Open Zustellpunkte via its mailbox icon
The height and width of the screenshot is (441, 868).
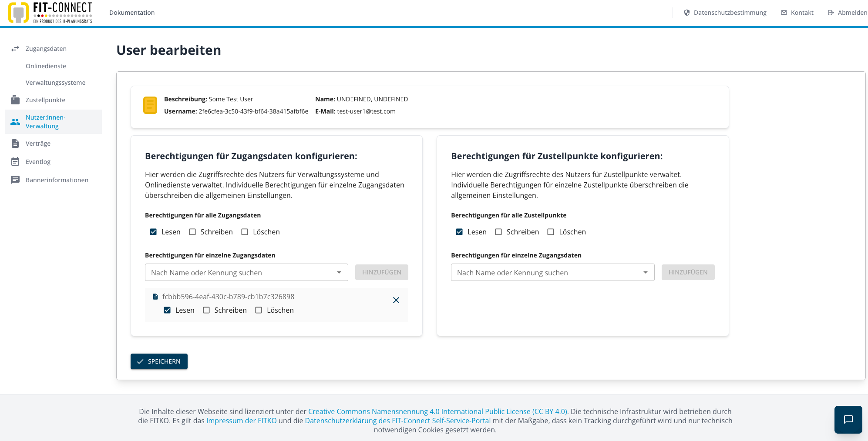click(15, 100)
